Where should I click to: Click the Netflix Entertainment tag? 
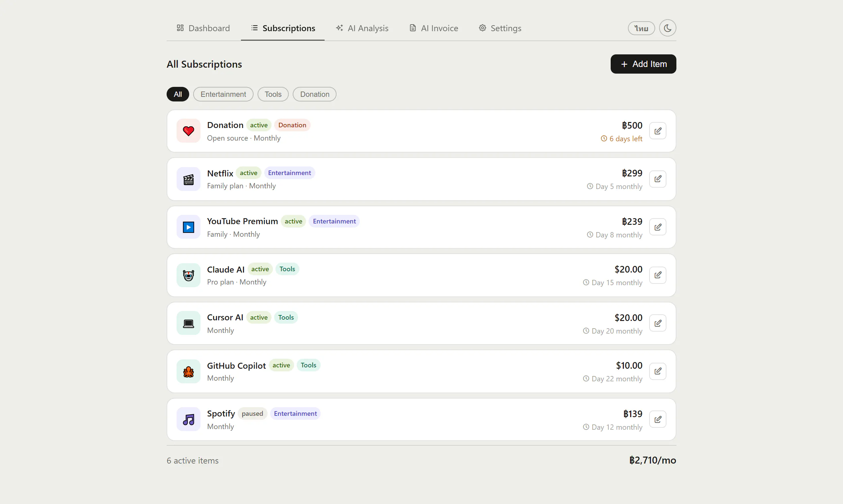[x=289, y=173]
